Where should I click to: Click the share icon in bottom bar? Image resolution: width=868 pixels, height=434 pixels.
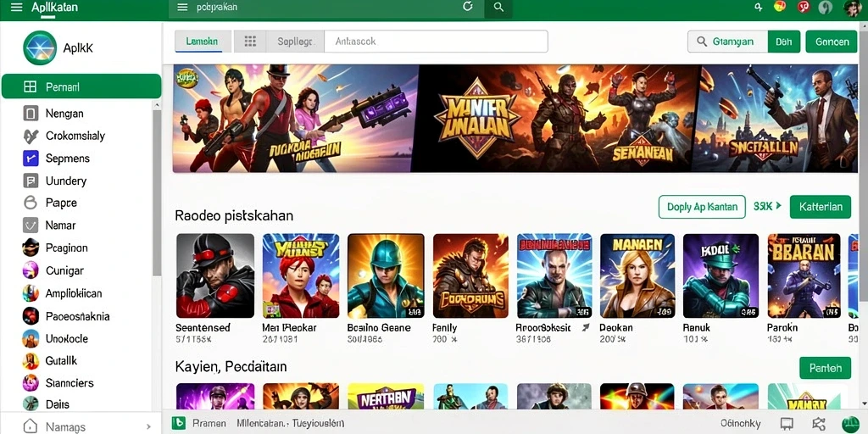(x=818, y=424)
